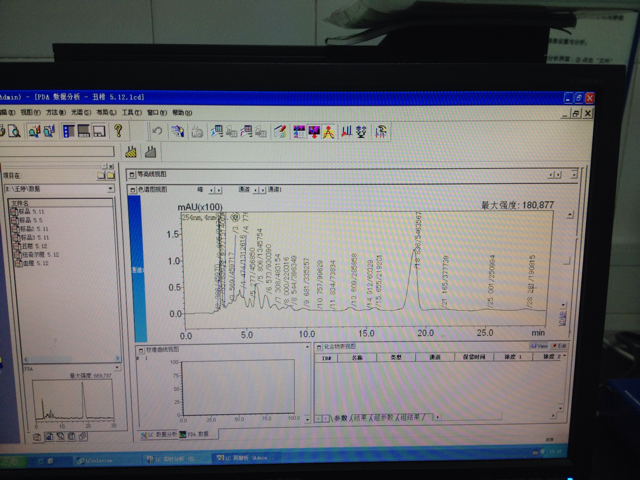
Task: Select the bottom-pane layout icon
Action: click(x=99, y=131)
